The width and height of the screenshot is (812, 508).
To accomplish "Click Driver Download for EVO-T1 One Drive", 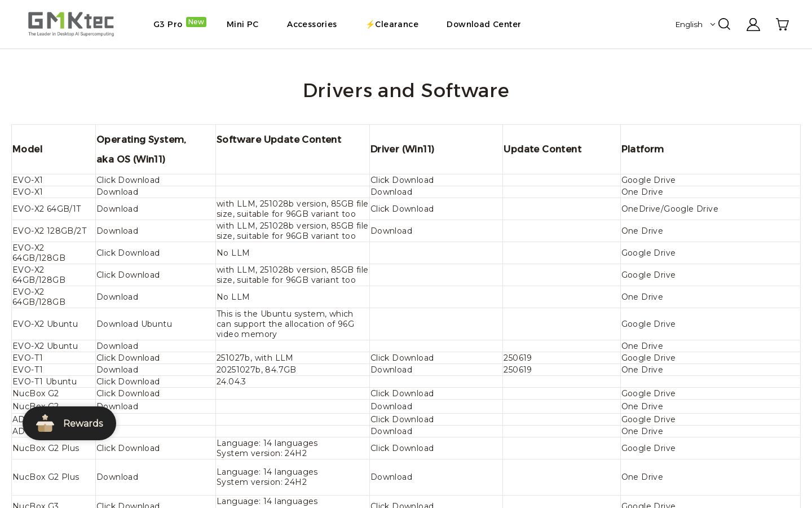I will (391, 370).
